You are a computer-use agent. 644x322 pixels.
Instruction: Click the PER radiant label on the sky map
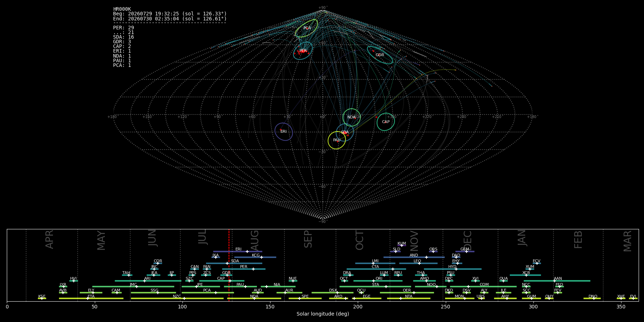[x=303, y=51]
